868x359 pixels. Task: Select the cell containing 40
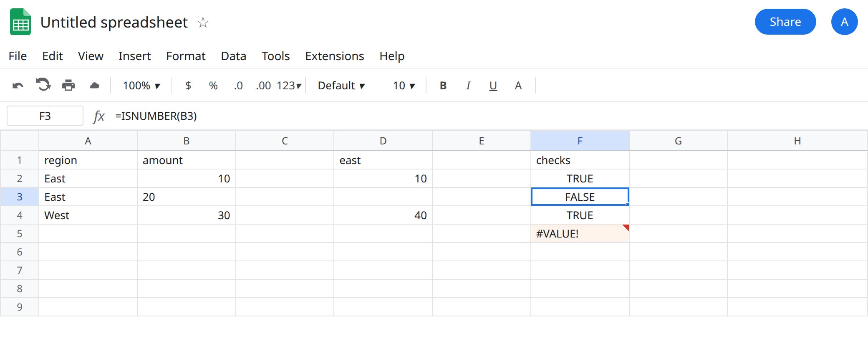pyautogui.click(x=383, y=215)
